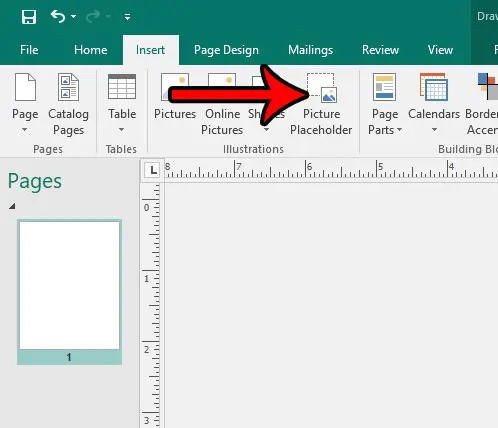Collapse the Pages navigation section triangle
Viewport: 498px width, 428px height.
12,206
